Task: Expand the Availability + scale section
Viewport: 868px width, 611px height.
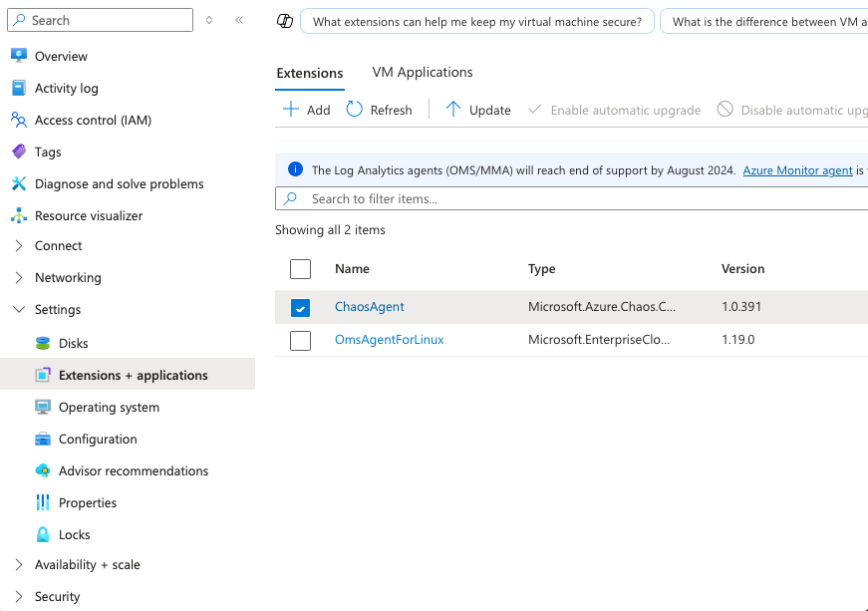Action: coord(18,564)
